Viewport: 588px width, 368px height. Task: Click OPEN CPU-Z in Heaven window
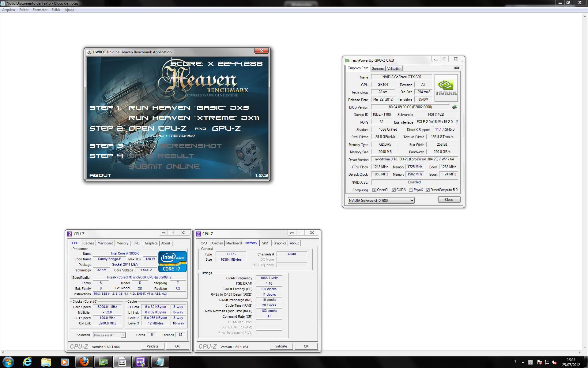(x=157, y=128)
